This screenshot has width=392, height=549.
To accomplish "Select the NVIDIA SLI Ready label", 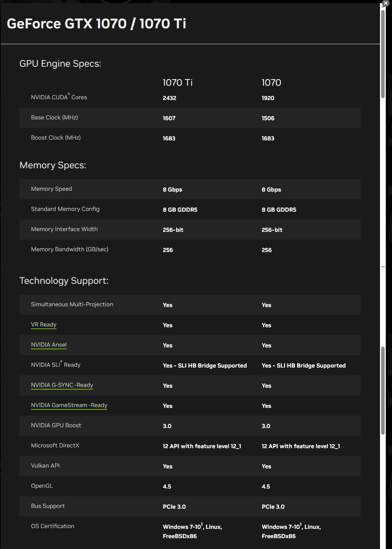I will click(56, 364).
